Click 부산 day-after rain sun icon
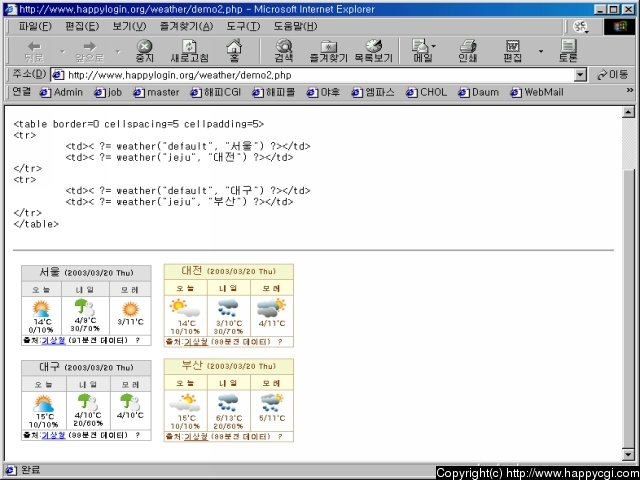The height and width of the screenshot is (480, 640). click(x=271, y=402)
